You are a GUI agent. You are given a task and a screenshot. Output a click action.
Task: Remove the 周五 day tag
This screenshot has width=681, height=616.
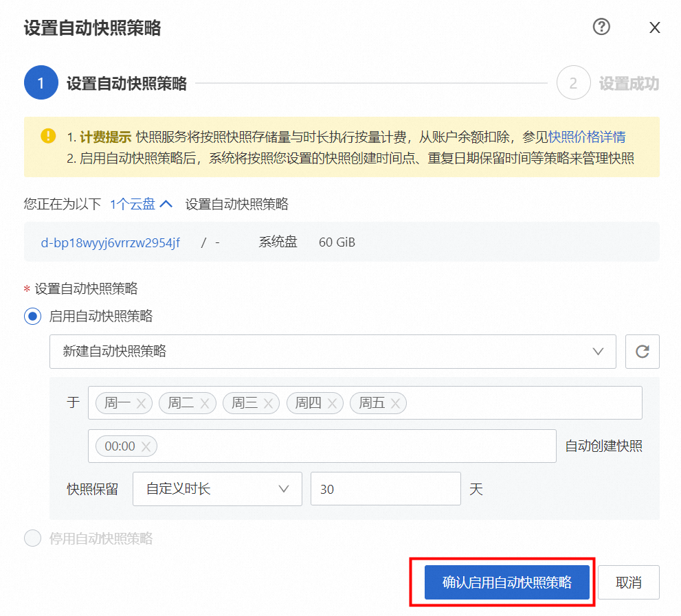tap(397, 403)
